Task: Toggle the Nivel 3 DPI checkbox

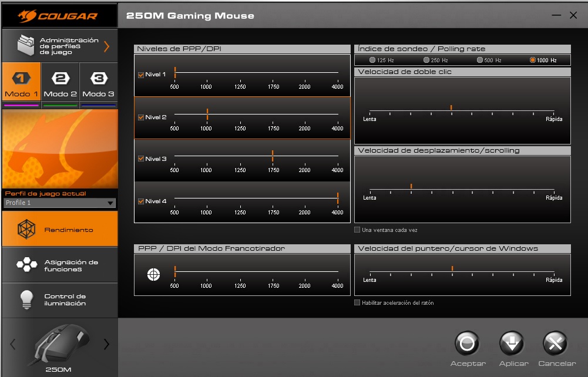Action: point(140,159)
